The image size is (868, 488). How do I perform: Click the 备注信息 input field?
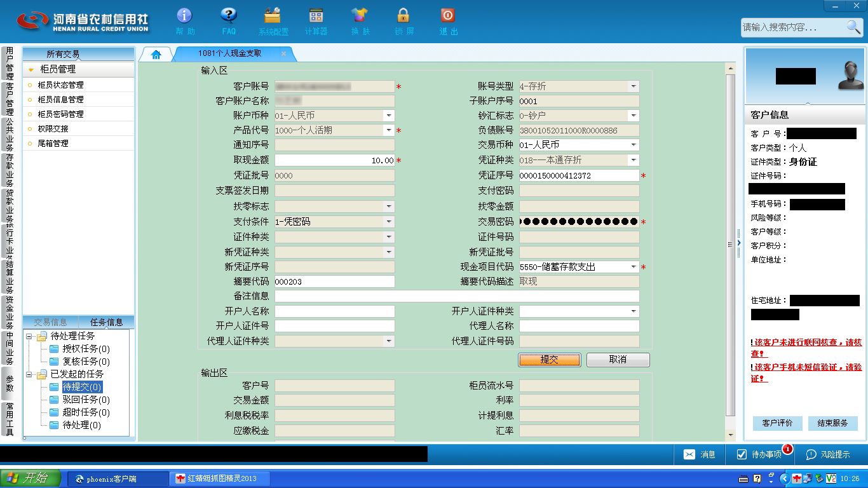[x=457, y=296]
